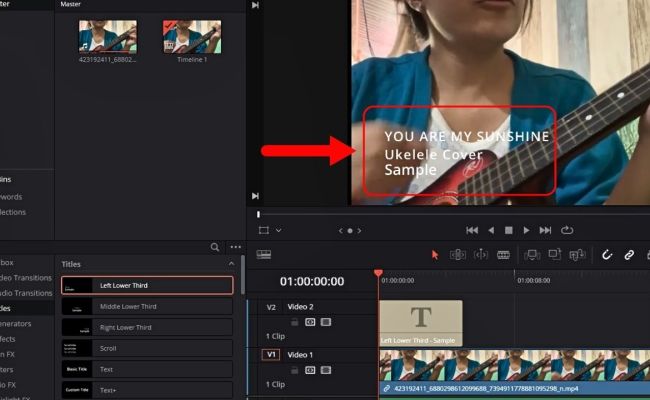The width and height of the screenshot is (650, 400).
Task: Click the viewer transform overlay icon
Action: pos(264,230)
